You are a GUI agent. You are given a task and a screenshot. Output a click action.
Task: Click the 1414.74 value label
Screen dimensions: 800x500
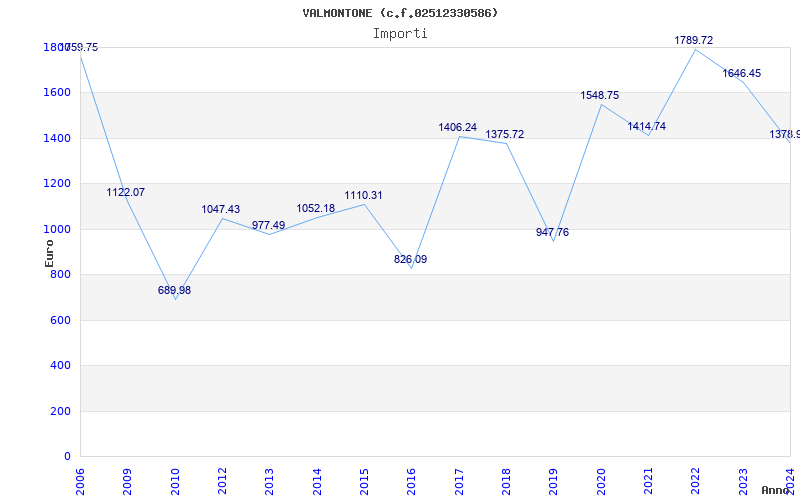[x=646, y=126]
